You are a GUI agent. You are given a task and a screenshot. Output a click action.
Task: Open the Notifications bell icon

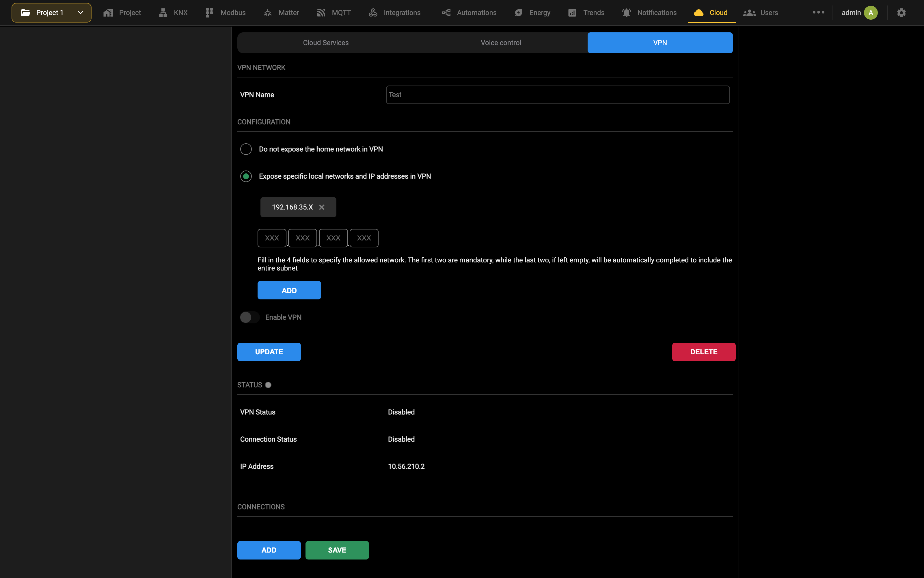[626, 13]
